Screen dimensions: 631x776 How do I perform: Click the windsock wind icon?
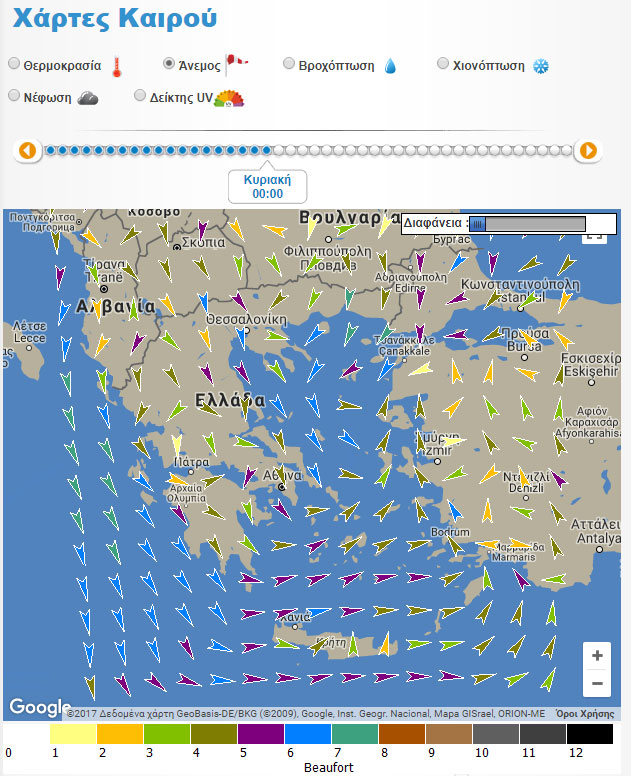coord(237,64)
